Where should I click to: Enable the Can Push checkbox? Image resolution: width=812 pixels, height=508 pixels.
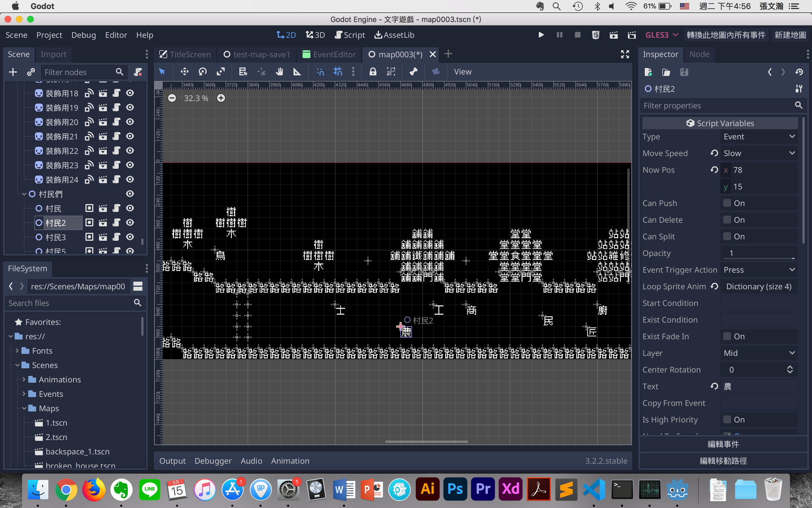coord(727,203)
